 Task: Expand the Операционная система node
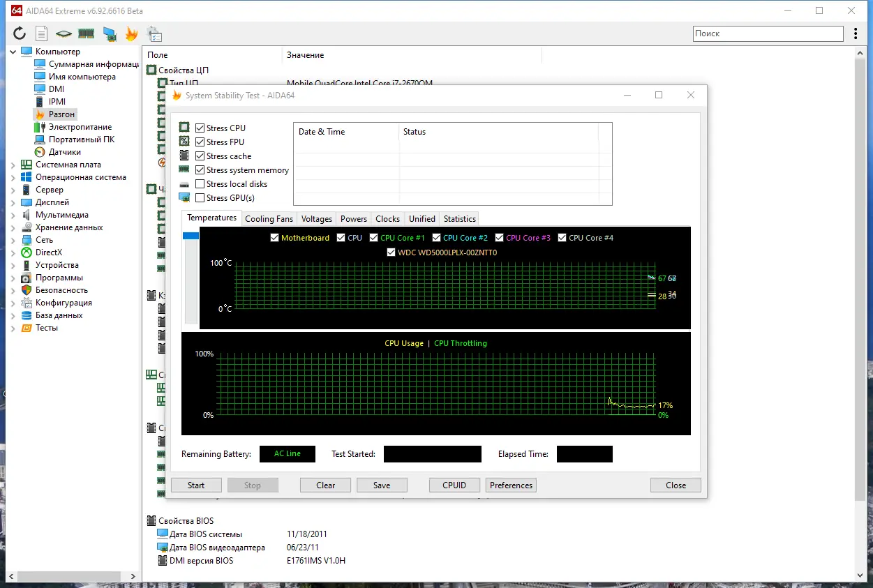pos(13,177)
